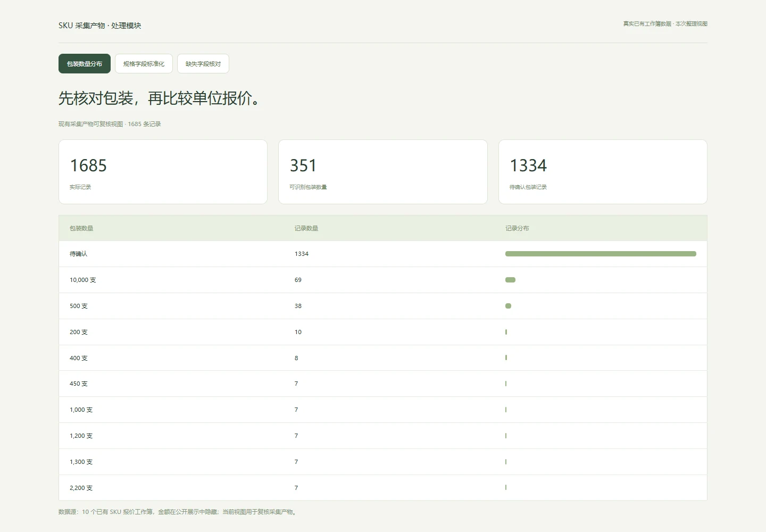The height and width of the screenshot is (532, 766).
Task: Select the 待确认 row label in the table
Action: (x=78, y=254)
